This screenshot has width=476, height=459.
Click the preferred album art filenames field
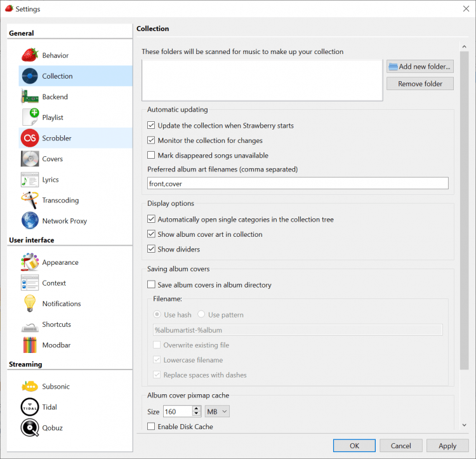(298, 183)
